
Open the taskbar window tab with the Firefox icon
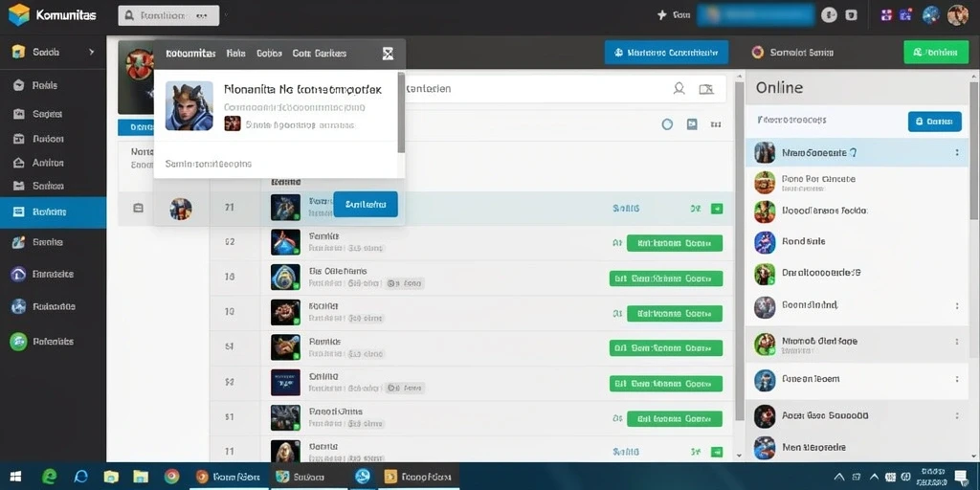(x=229, y=477)
